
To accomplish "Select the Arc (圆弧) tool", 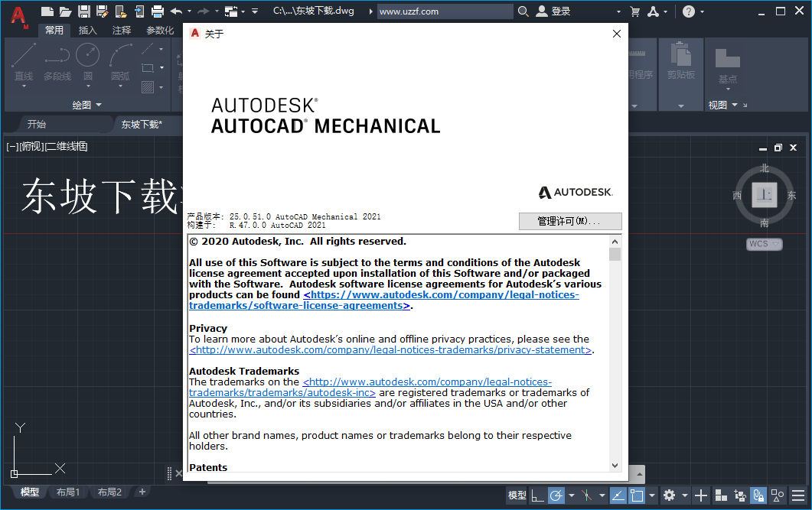I will pos(120,61).
